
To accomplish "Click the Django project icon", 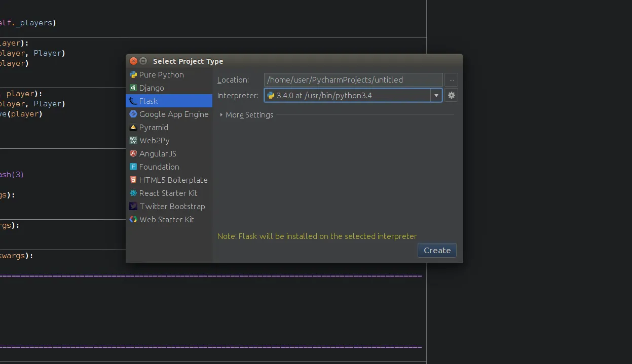I will click(x=133, y=88).
